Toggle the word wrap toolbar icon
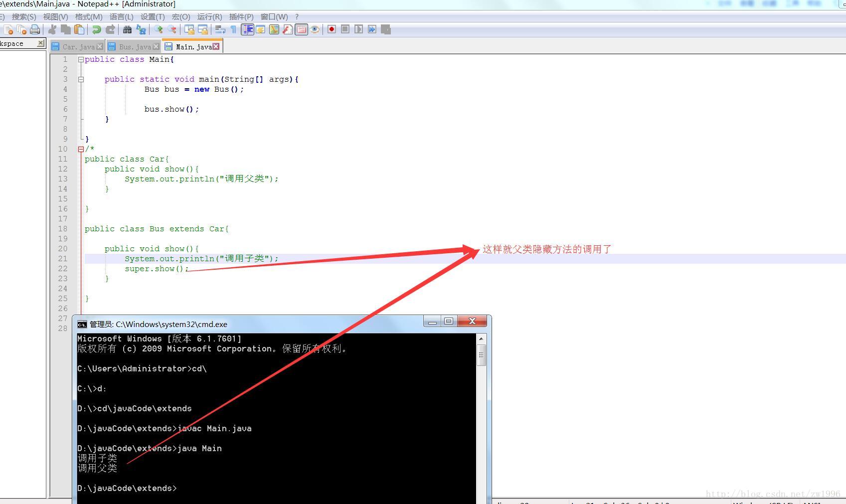The width and height of the screenshot is (846, 504). (220, 29)
